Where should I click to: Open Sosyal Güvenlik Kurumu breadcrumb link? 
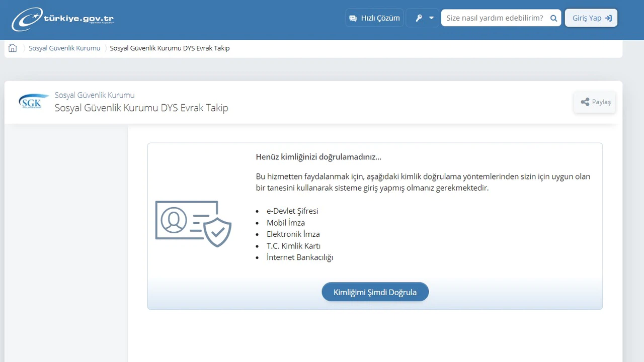tap(64, 48)
